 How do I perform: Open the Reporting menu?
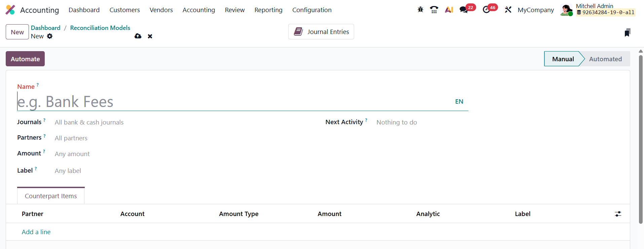[x=268, y=10]
